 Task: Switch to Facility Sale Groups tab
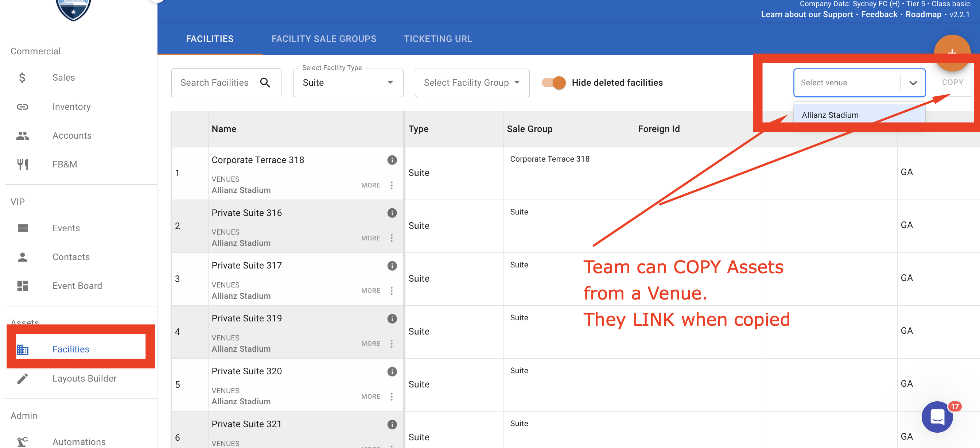pos(323,39)
